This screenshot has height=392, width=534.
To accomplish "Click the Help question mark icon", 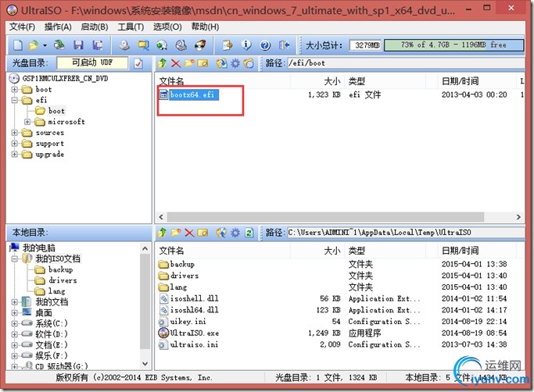I will (x=265, y=45).
